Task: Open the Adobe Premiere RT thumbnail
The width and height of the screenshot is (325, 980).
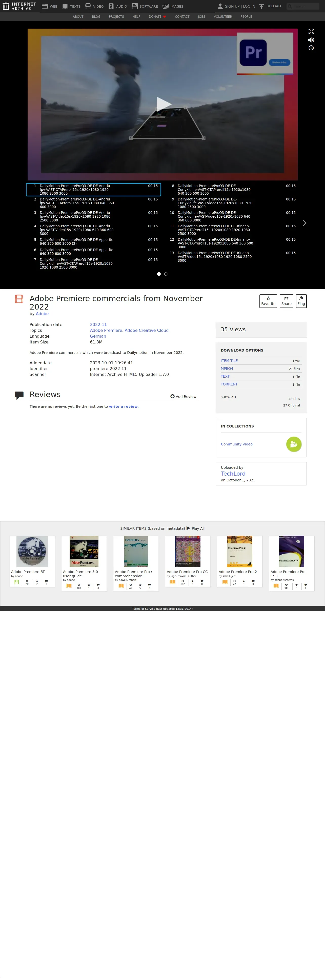Action: 32,552
